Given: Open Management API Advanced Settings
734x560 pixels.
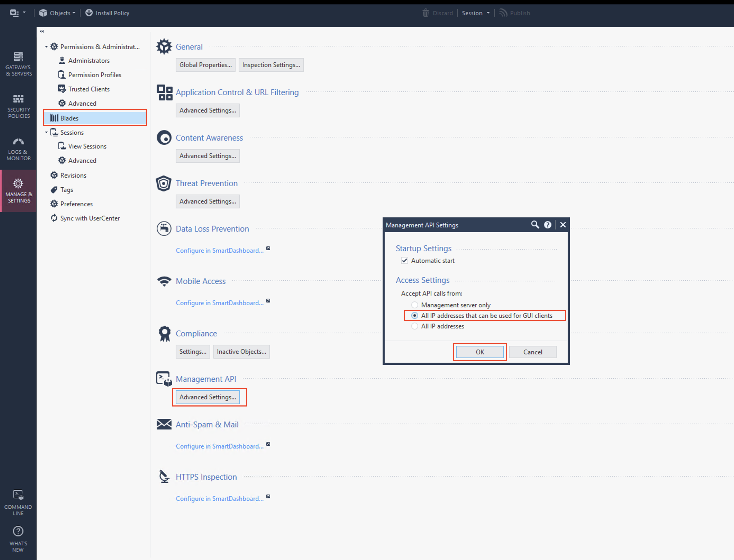Looking at the screenshot, I should [x=207, y=397].
